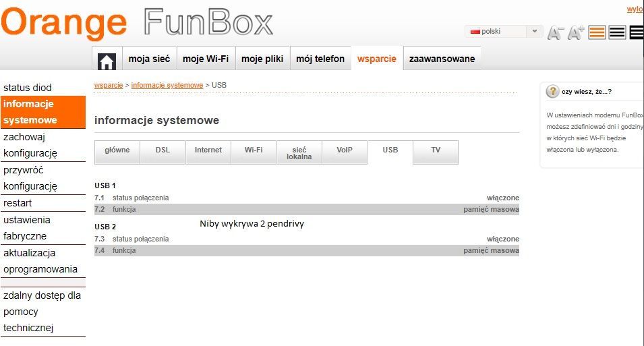Click the informacje systemowe page heading
Screen dimensions: 644x346
[x=156, y=121]
